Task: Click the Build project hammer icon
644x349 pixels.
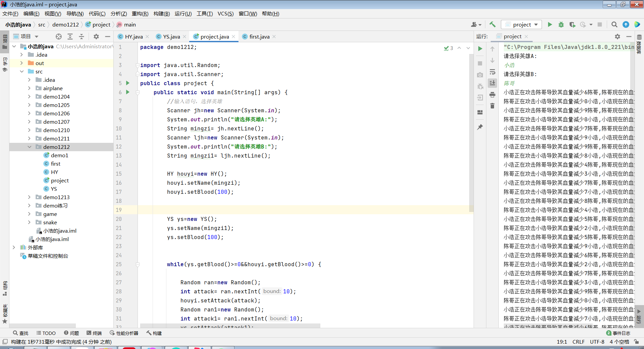Action: (x=492, y=24)
